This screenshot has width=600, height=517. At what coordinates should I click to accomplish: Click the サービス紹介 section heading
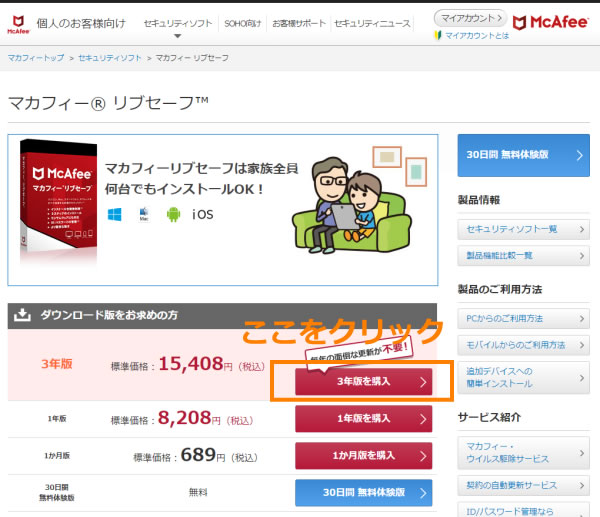(489, 417)
